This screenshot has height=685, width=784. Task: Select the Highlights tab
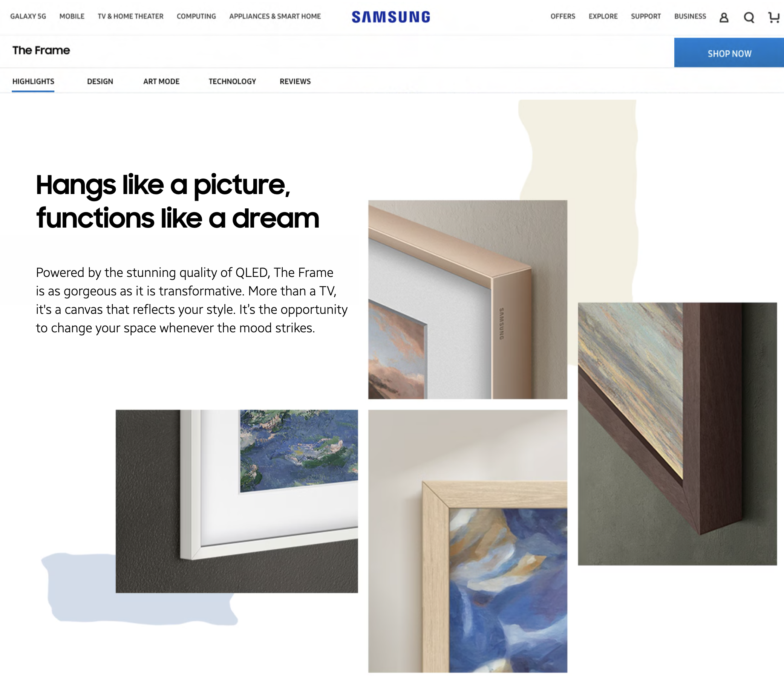point(33,81)
